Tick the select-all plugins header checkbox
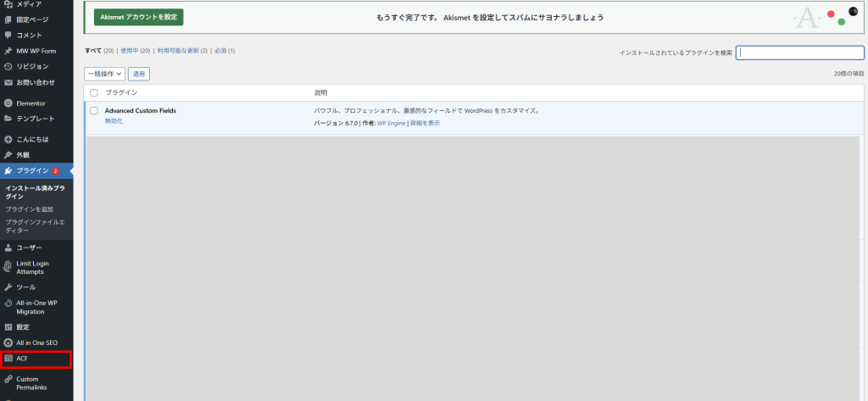 (94, 92)
